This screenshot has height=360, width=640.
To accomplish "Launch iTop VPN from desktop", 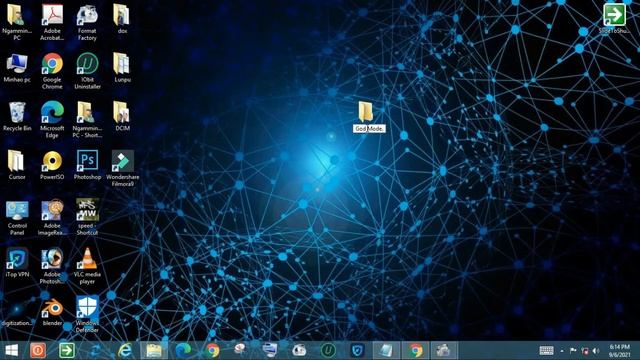I will 17,262.
